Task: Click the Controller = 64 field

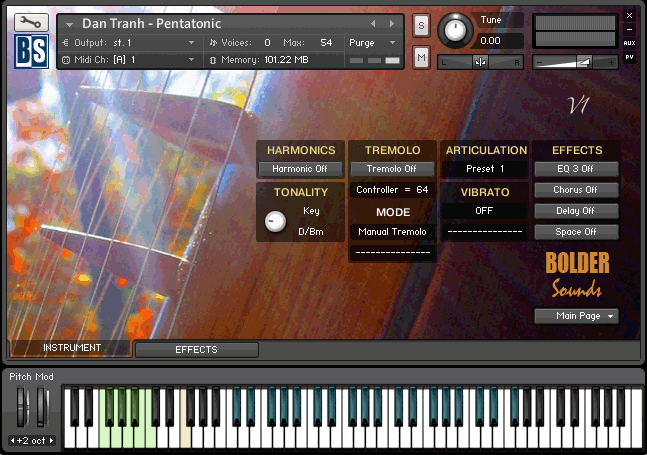Action: point(392,190)
